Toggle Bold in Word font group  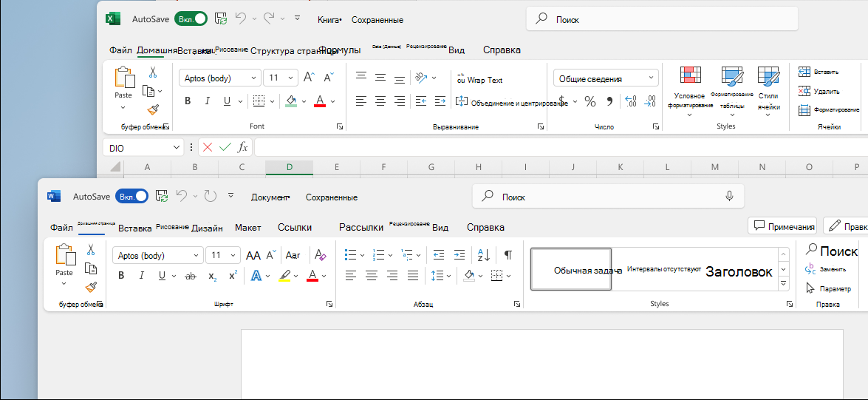tap(121, 276)
